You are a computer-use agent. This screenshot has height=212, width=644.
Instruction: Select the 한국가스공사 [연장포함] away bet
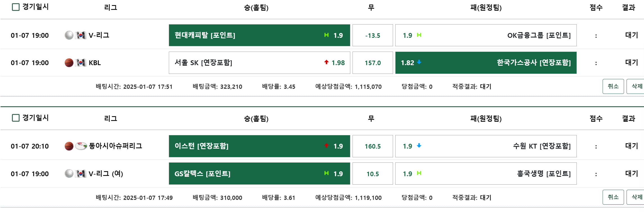[x=486, y=63]
